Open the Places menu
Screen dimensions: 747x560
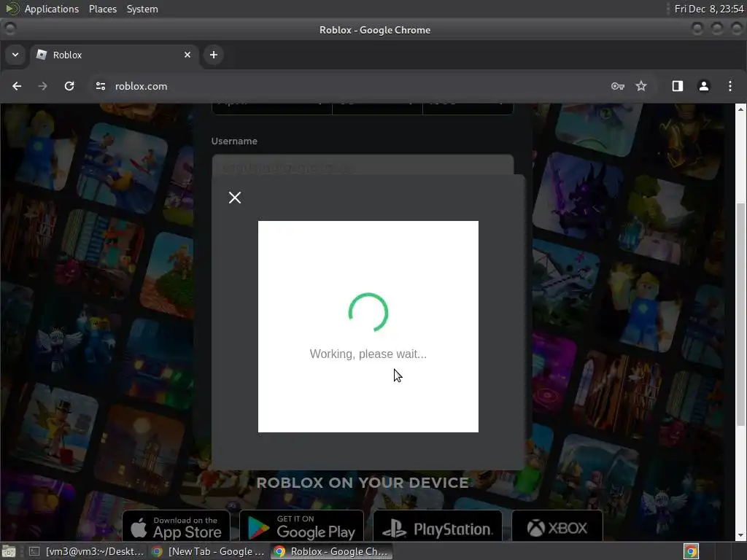click(102, 9)
